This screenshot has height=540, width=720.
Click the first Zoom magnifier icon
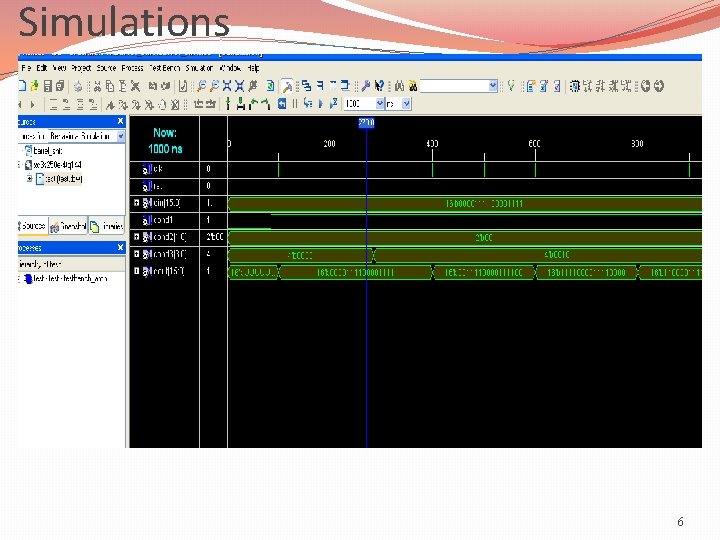pos(201,86)
